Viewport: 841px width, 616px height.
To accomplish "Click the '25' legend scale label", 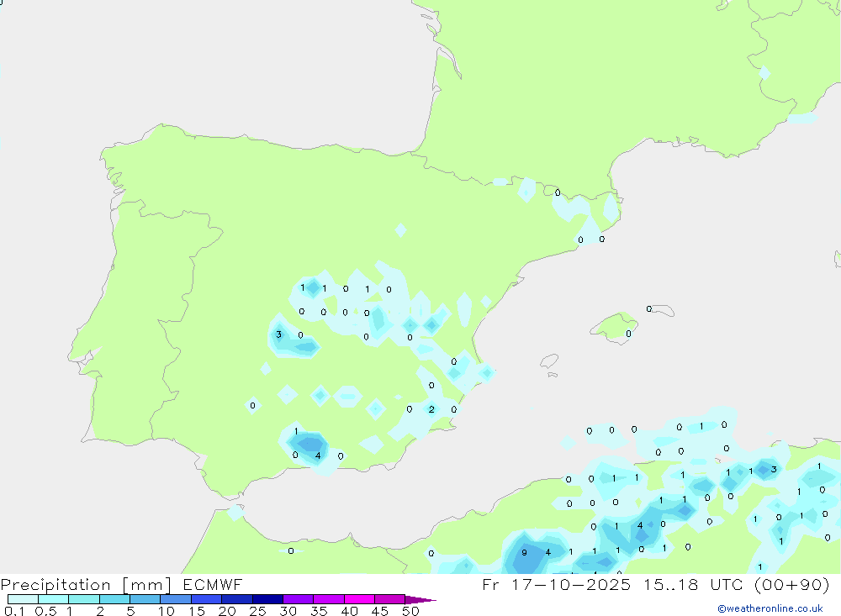I will pyautogui.click(x=257, y=611).
